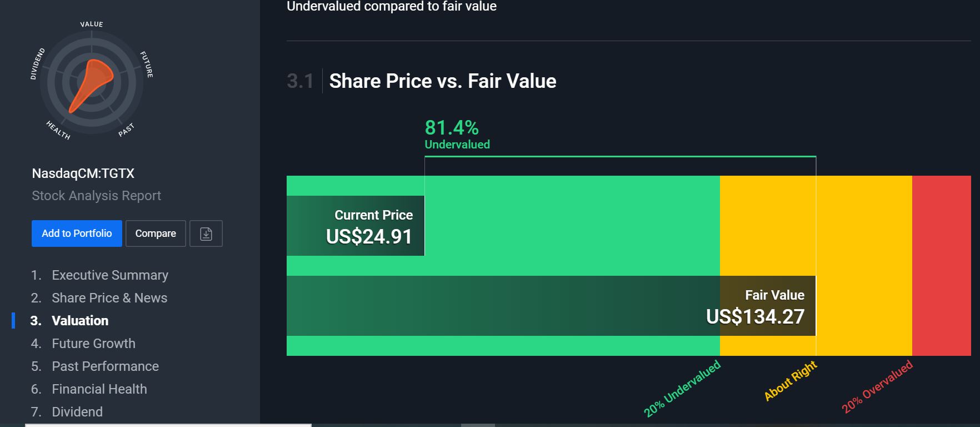Click the VALUE label on snowflake chart
The image size is (980, 427).
92,24
